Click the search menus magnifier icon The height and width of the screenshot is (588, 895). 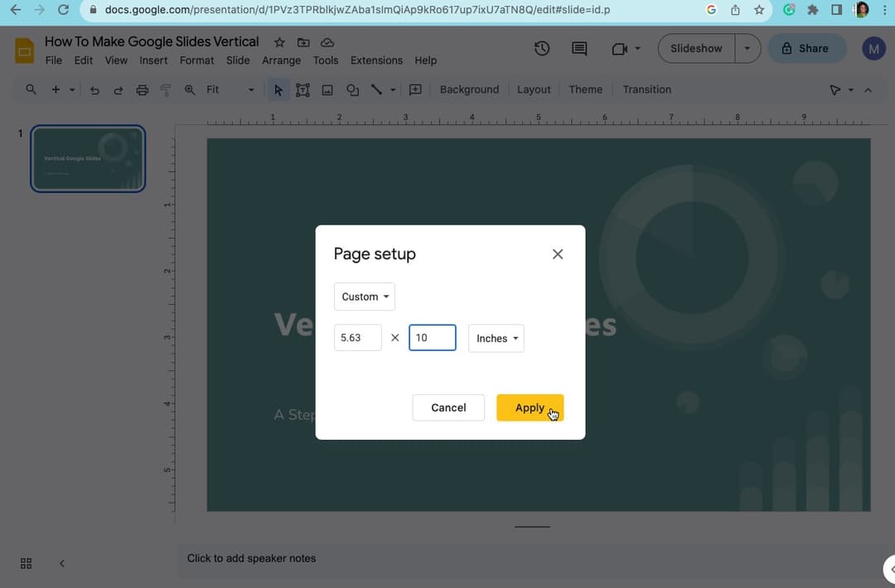click(x=31, y=89)
